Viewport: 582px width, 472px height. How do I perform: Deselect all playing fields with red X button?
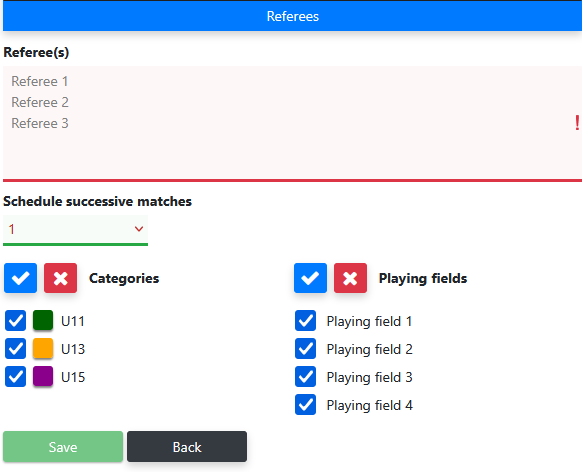[x=350, y=278]
